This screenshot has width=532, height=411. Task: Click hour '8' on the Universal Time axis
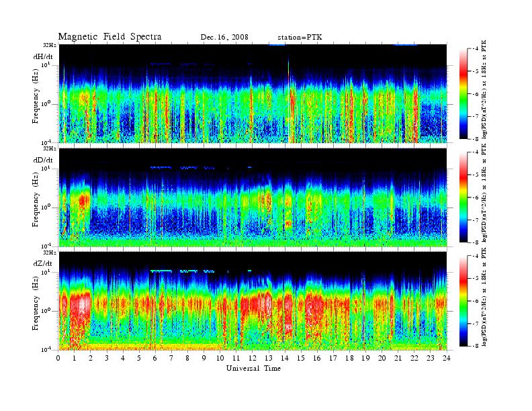[x=187, y=359]
